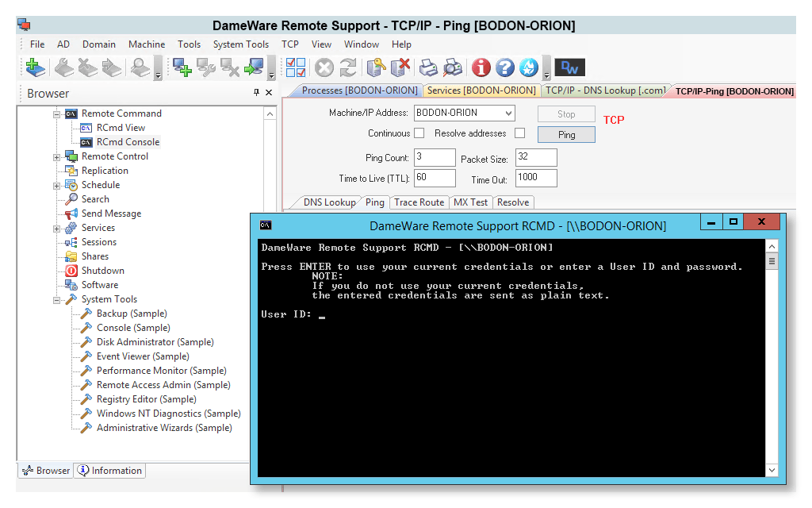Open the Machine/IP Address dropdown

click(508, 113)
